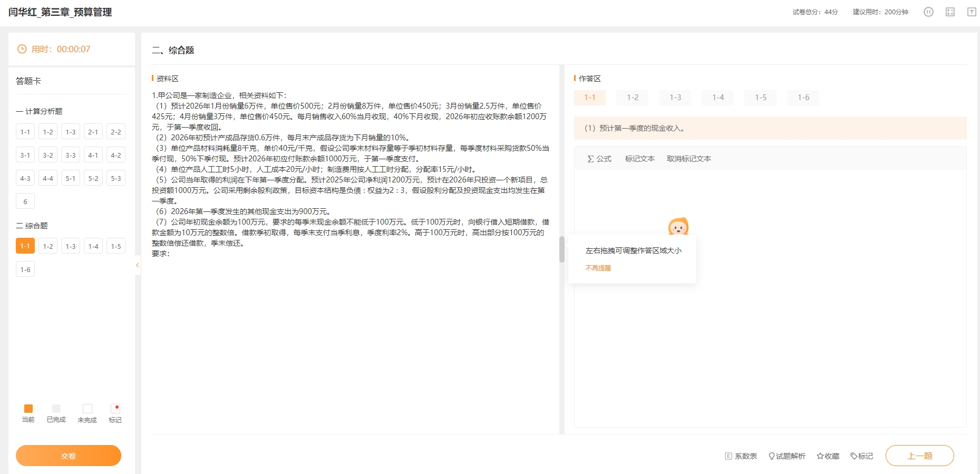
Task: Collapse the answer card side panel
Action: (x=138, y=265)
